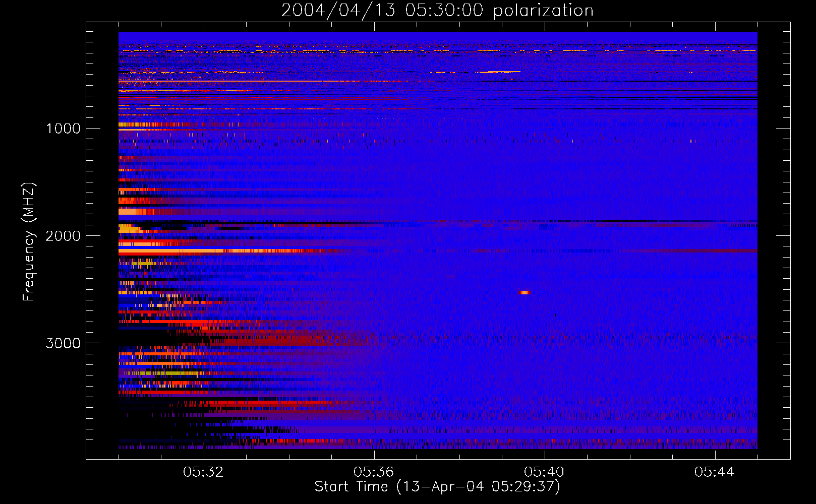Click the 3000 frequency tick label
The height and width of the screenshot is (504, 816).
pyautogui.click(x=63, y=343)
